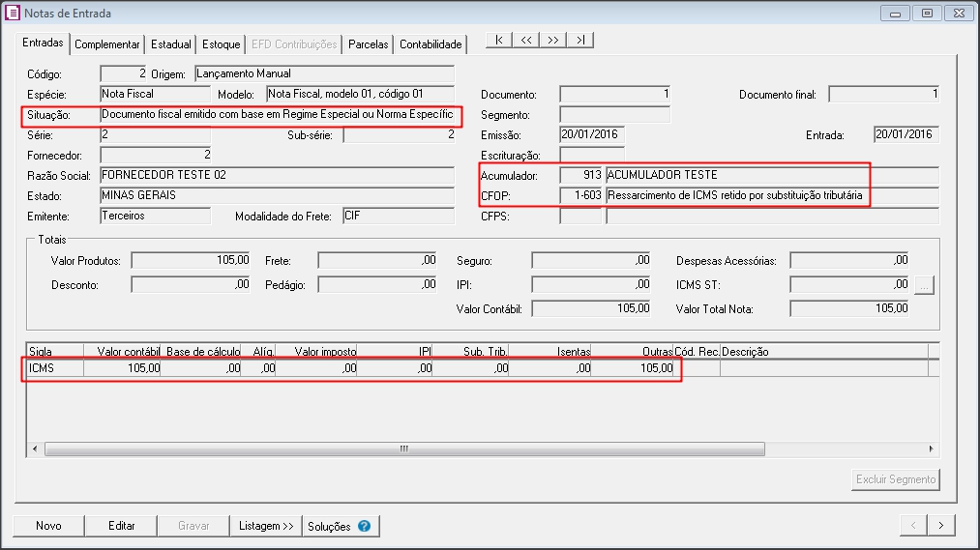Go to first record navigation arrow
The height and width of the screenshot is (550, 980).
point(499,41)
